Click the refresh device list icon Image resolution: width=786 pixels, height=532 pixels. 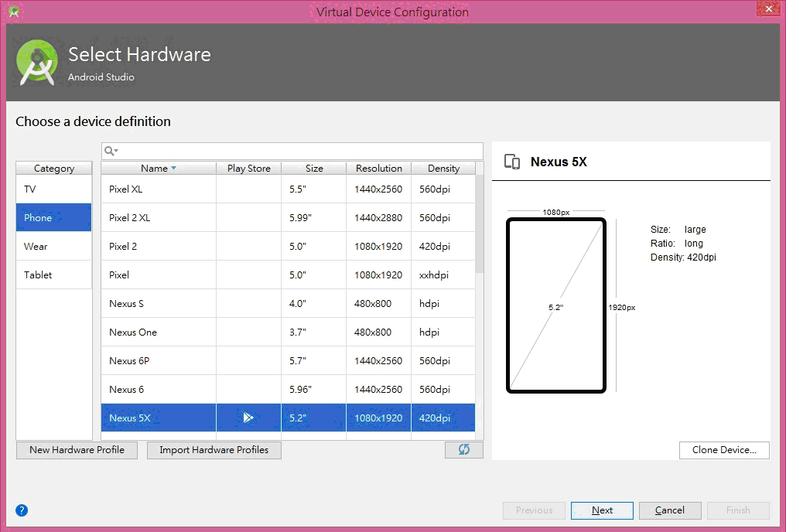coord(464,449)
